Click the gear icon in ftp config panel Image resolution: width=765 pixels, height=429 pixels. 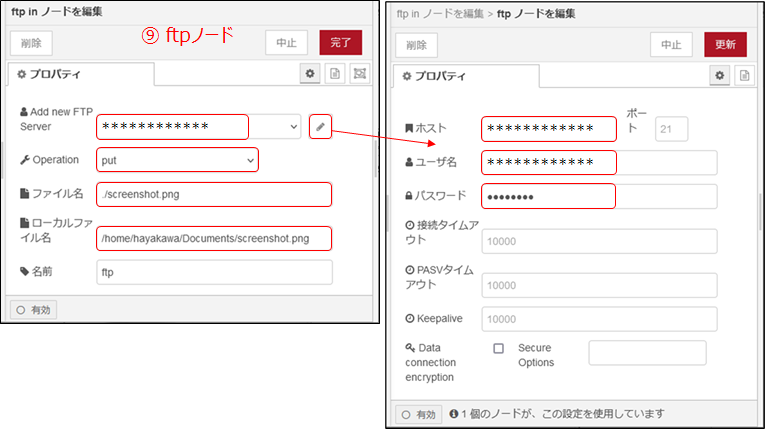[719, 75]
